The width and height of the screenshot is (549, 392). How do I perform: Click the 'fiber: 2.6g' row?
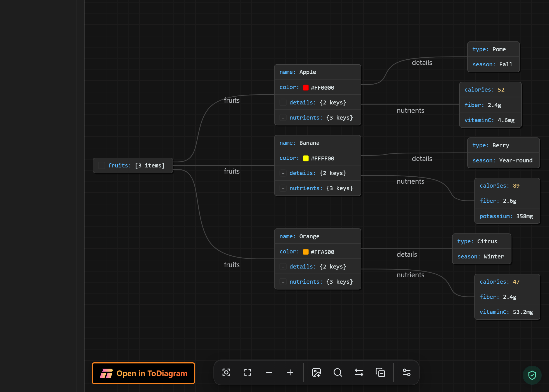click(507, 201)
